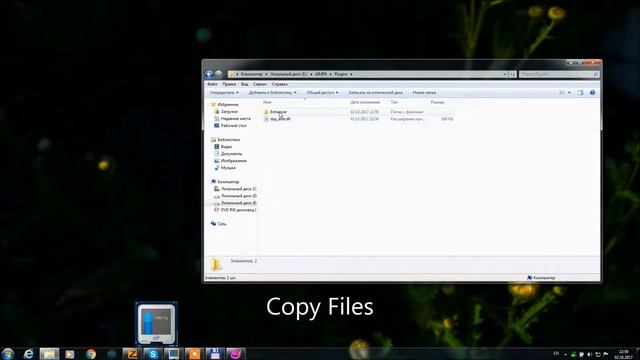Click Локальный диск in the address breadcrumb

(x=289, y=74)
